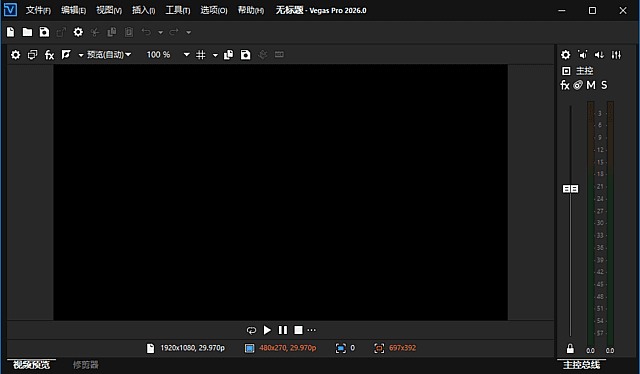
Task: Open Video Output FX in preview toolbar
Action: coord(49,55)
